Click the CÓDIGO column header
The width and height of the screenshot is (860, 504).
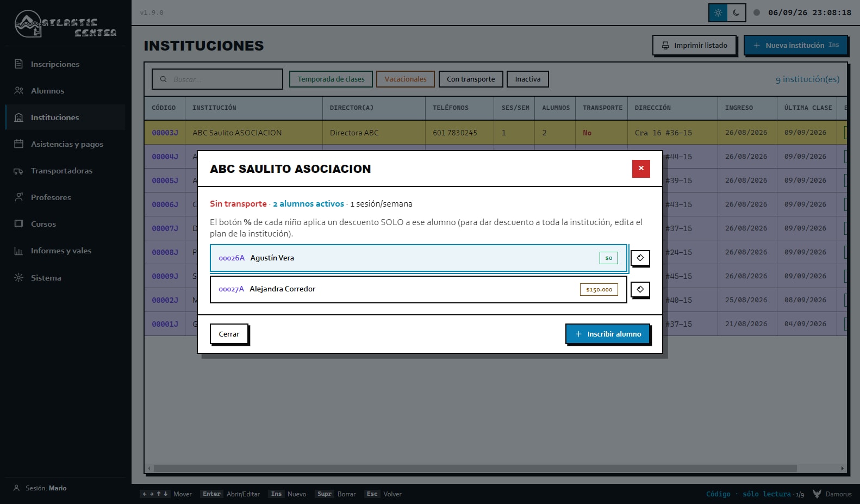coord(164,108)
